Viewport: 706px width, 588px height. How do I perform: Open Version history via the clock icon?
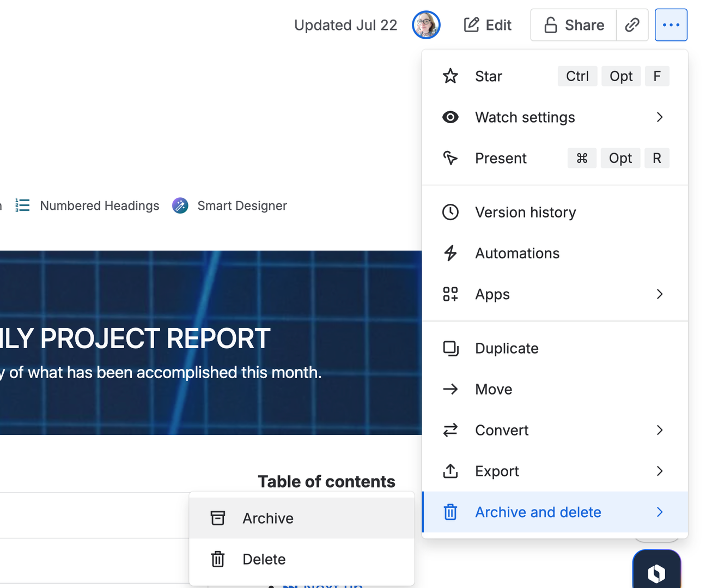coord(451,212)
